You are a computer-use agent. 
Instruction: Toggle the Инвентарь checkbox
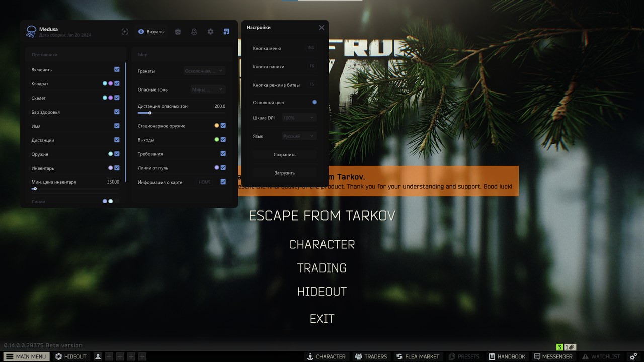tap(117, 168)
